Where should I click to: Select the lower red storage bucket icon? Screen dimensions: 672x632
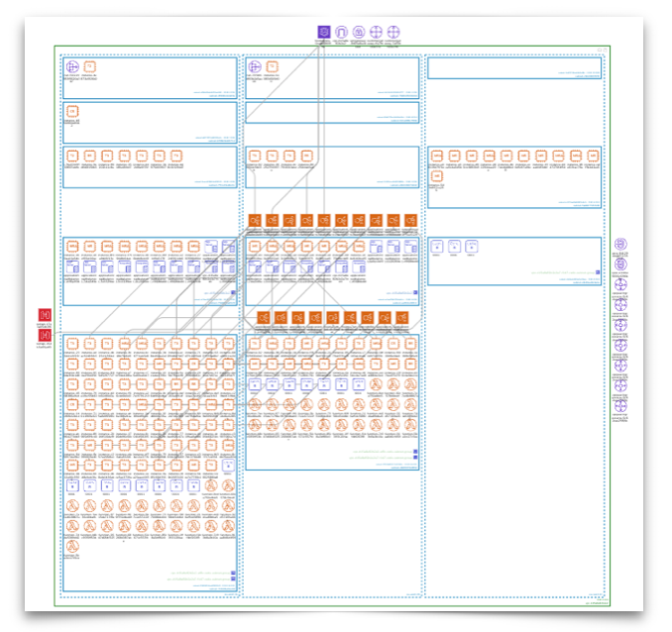click(45, 335)
